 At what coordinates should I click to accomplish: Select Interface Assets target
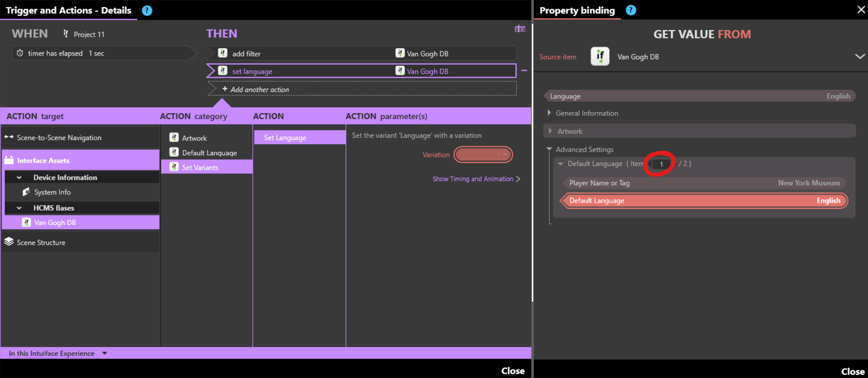(x=81, y=160)
